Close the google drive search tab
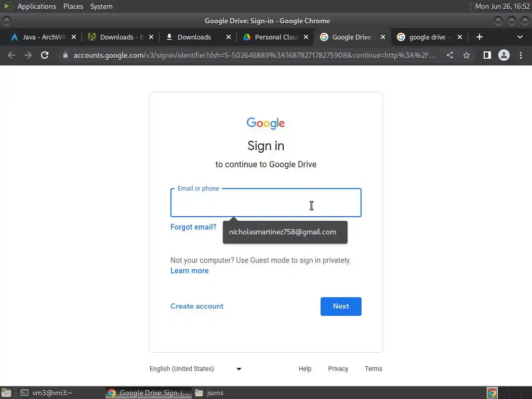Screen dimensions: 532x399 [460, 37]
